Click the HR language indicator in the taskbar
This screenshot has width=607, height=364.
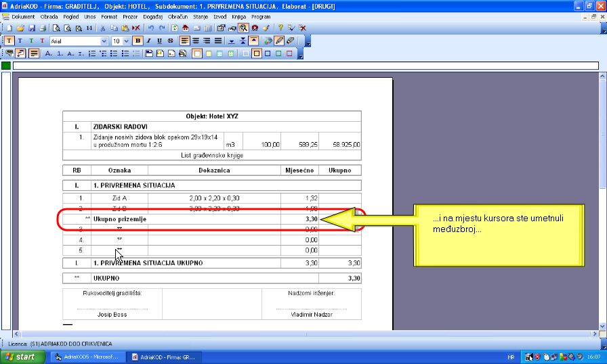point(511,357)
